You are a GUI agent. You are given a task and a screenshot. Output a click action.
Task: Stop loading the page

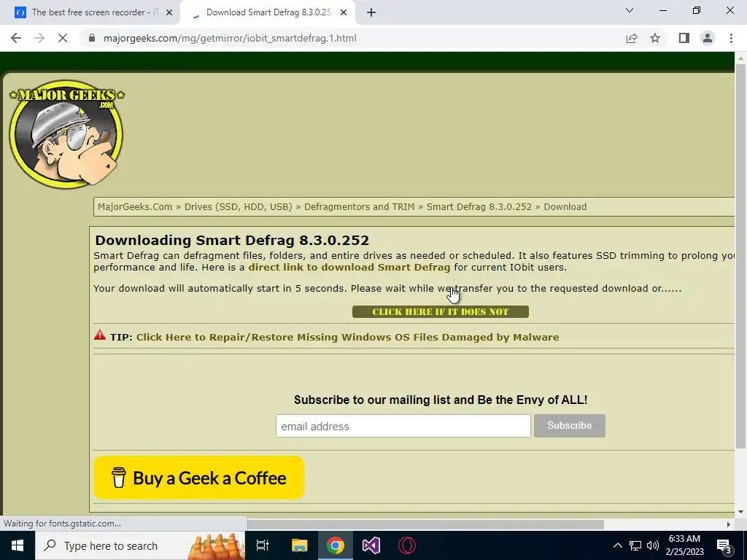[63, 38]
